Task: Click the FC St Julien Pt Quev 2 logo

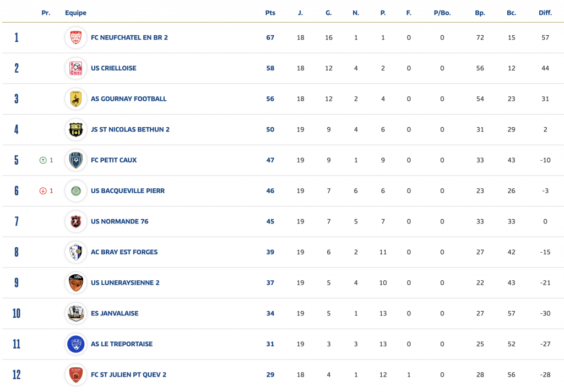Action: click(x=75, y=375)
